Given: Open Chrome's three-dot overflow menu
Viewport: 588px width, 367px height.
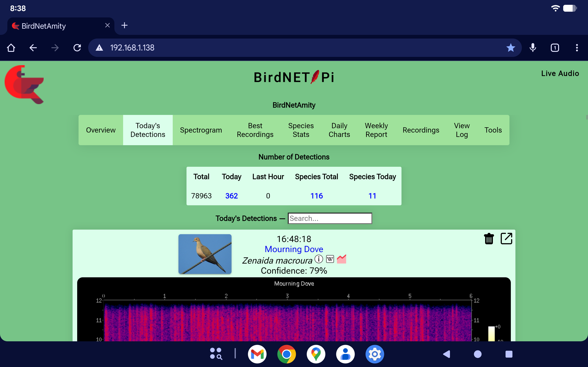Looking at the screenshot, I should click(577, 47).
